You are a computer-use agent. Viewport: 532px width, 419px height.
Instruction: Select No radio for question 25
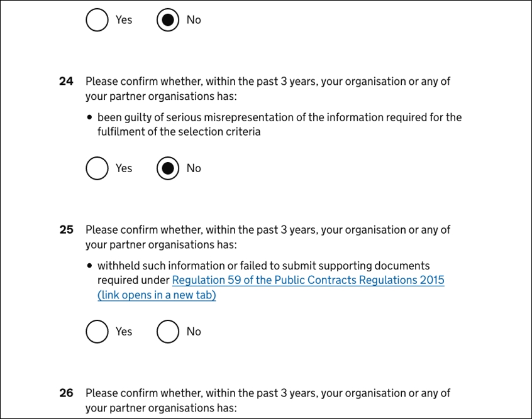coord(168,331)
